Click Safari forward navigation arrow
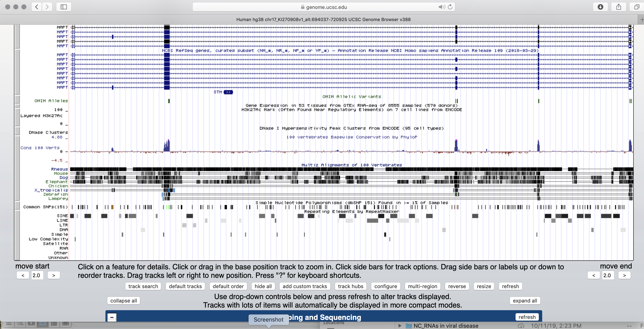Screen dimensions: 644x329 [x=47, y=7]
